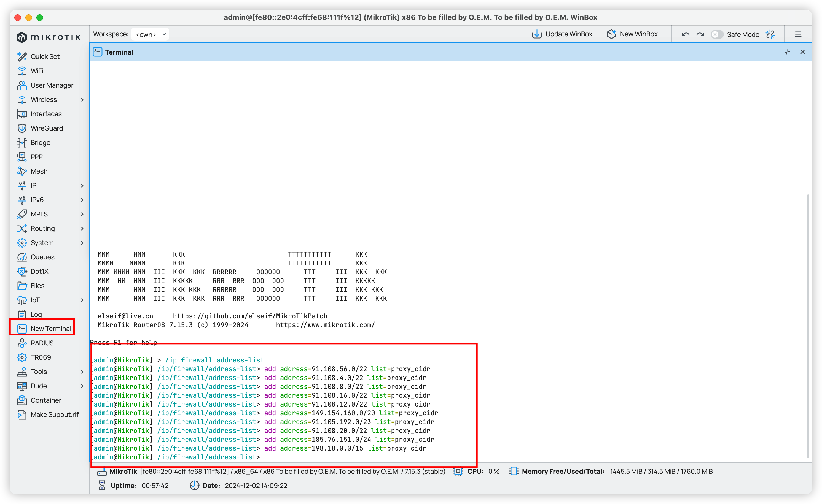Click the Make Supout.rif icon
The height and width of the screenshot is (504, 822).
coord(22,415)
